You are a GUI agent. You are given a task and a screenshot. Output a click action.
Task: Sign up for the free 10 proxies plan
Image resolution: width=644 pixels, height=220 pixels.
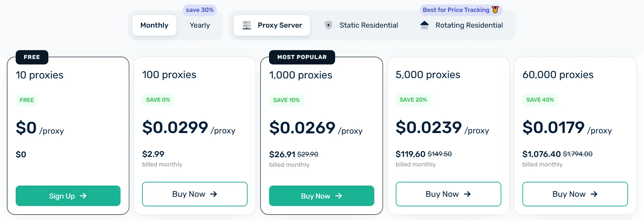coord(68,196)
